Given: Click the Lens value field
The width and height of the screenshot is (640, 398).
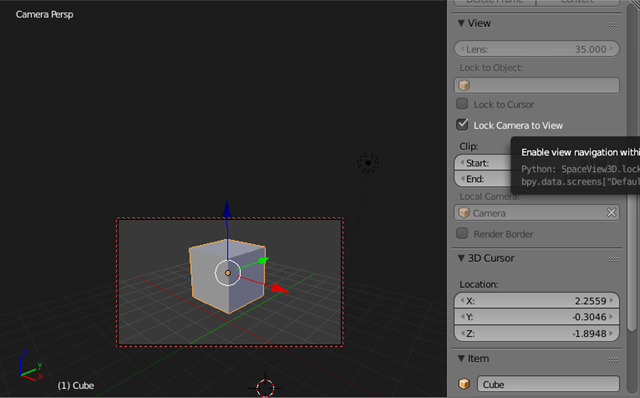Looking at the screenshot, I should point(537,49).
